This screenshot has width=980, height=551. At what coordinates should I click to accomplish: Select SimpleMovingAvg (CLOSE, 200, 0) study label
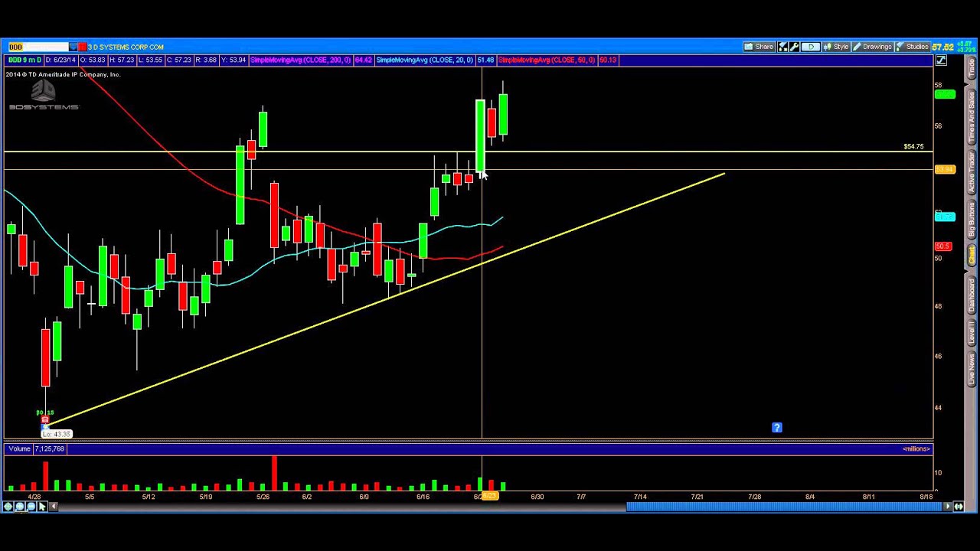[300, 60]
